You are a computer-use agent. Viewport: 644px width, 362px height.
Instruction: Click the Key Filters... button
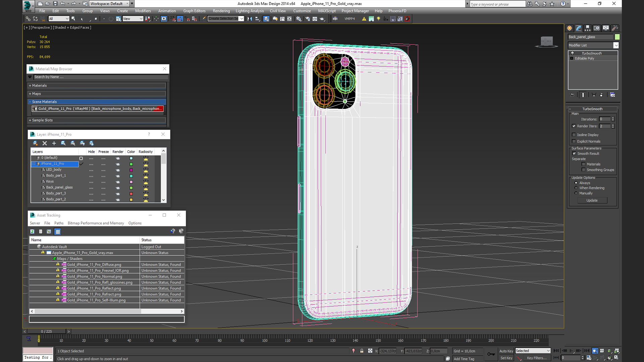click(536, 358)
